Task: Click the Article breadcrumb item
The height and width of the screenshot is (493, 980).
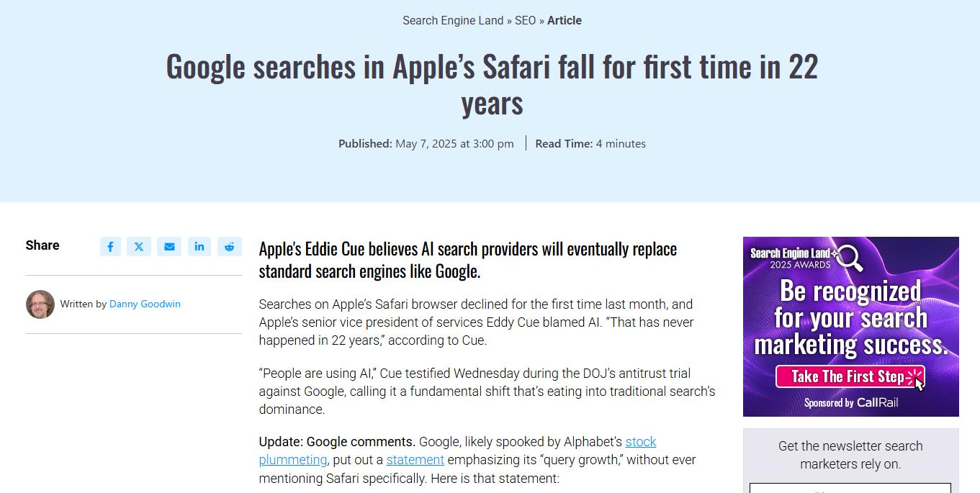Action: (565, 20)
